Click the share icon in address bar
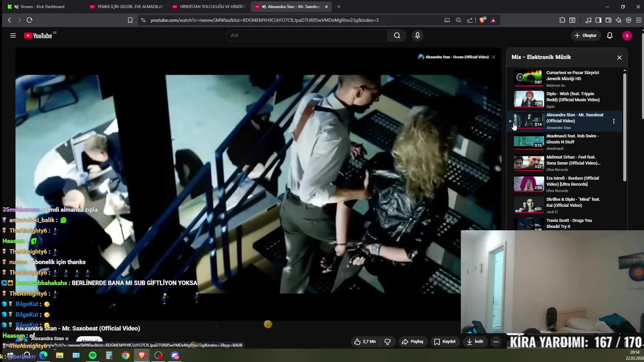The width and height of the screenshot is (644, 362). [x=470, y=20]
